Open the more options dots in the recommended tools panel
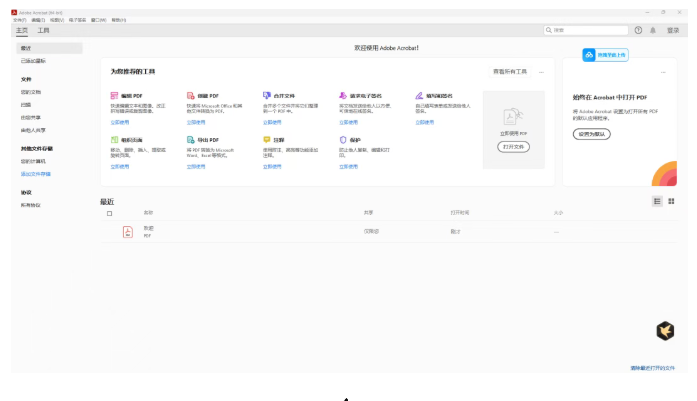The image size is (697, 401). click(541, 72)
